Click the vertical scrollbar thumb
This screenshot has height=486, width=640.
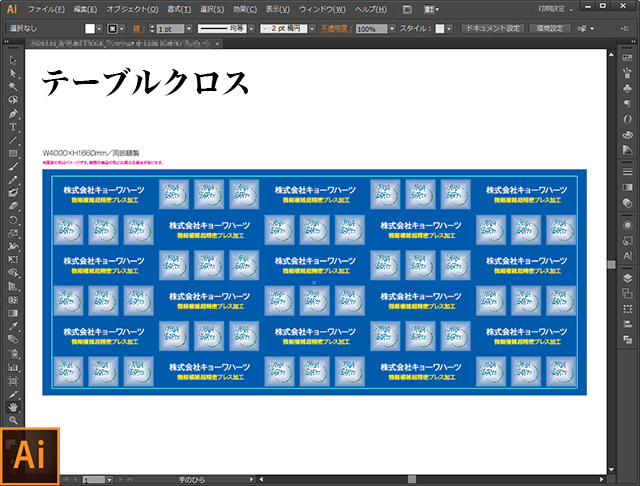click(611, 264)
